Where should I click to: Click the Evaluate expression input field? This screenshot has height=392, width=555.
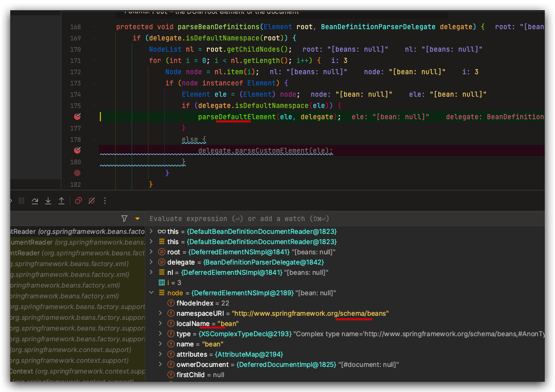(307, 219)
